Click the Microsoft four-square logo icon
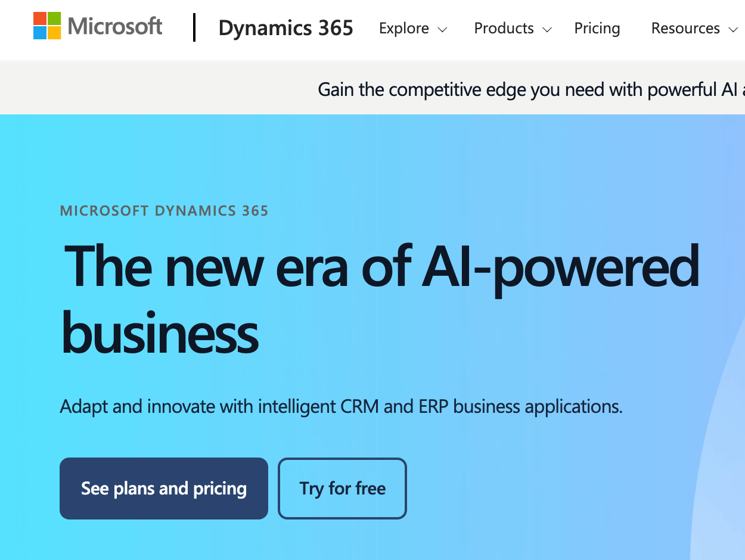Screen dimensions: 745x560 click(47, 26)
